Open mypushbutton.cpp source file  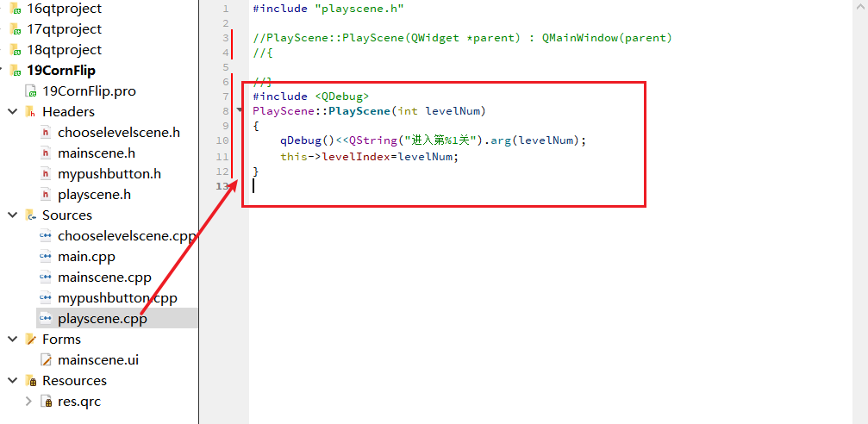[x=117, y=298]
